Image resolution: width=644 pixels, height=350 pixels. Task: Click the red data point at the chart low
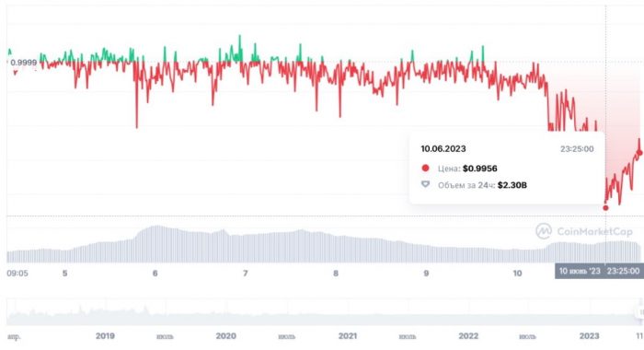(605, 207)
